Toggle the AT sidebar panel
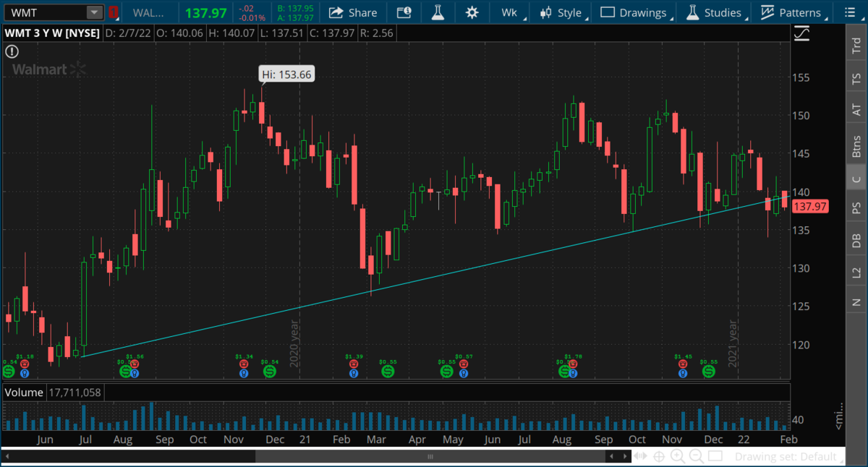The image size is (868, 467). tap(856, 110)
